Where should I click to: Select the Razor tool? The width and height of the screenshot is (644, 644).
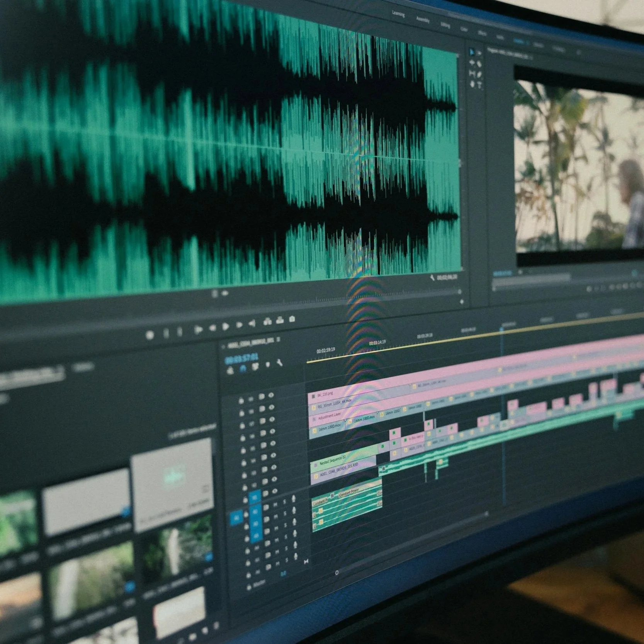click(x=479, y=64)
